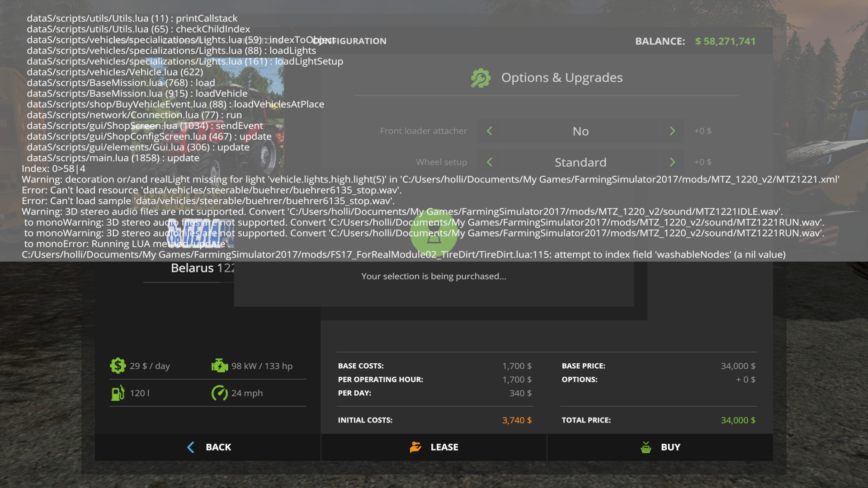Click the total price value 34,000 $
Screen dimensions: 868x488
pyautogui.click(x=738, y=420)
